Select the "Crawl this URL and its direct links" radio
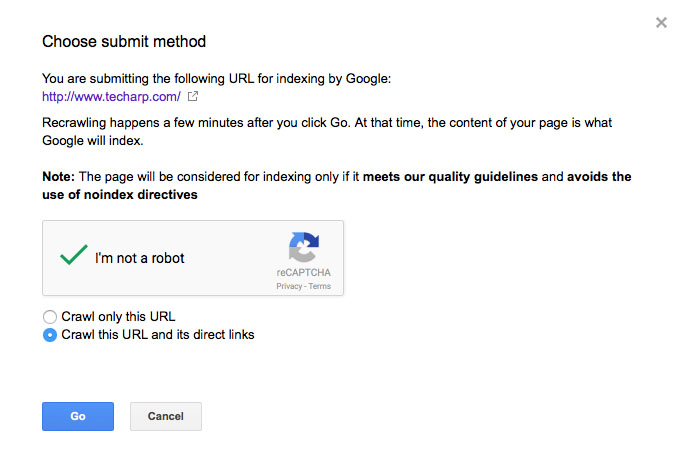 click(50, 335)
